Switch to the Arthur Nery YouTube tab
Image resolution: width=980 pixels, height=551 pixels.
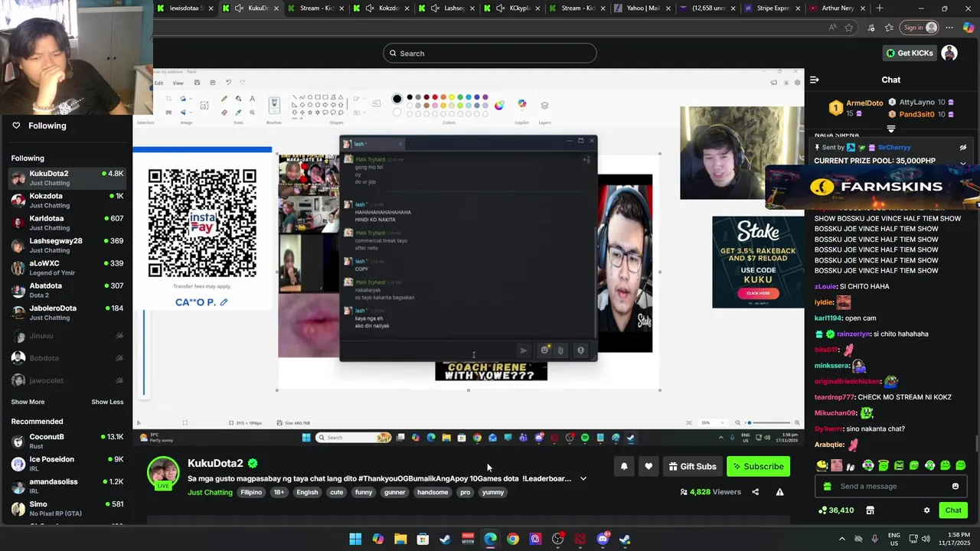(836, 8)
